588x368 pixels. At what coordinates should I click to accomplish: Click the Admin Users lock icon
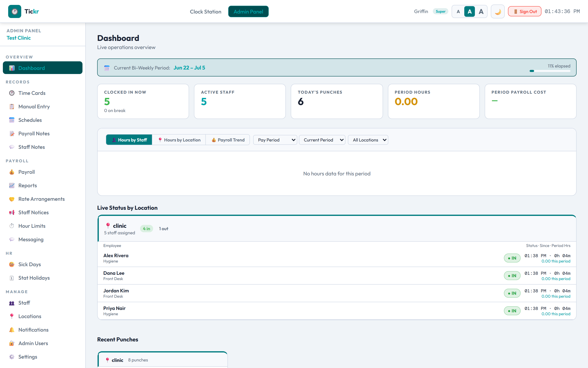(x=12, y=343)
